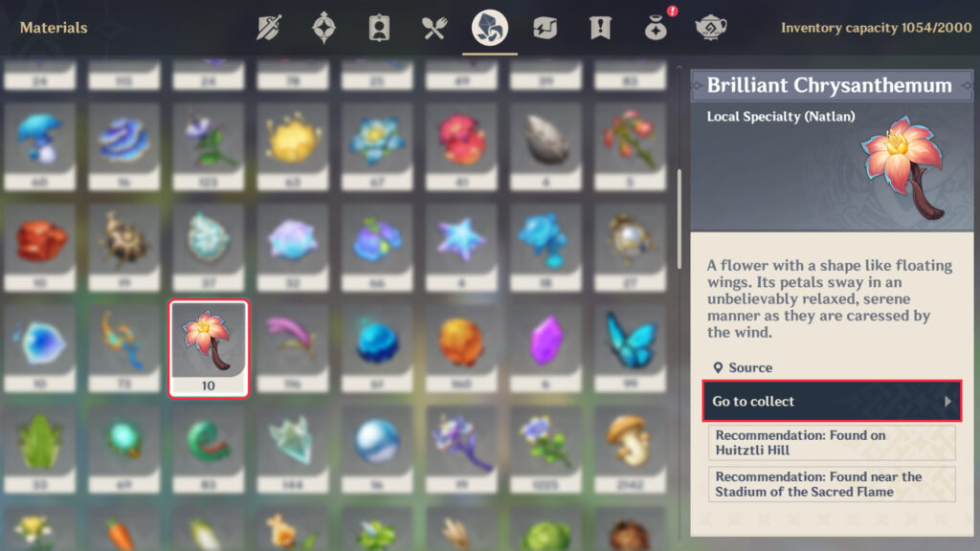The image size is (980, 551).
Task: Open Character Development Items tab
Action: click(379, 28)
